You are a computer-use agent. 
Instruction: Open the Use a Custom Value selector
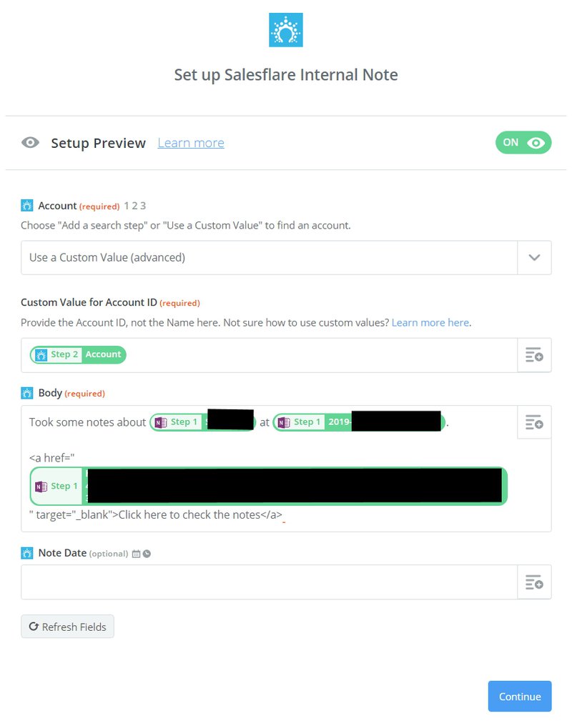pyautogui.click(x=269, y=257)
